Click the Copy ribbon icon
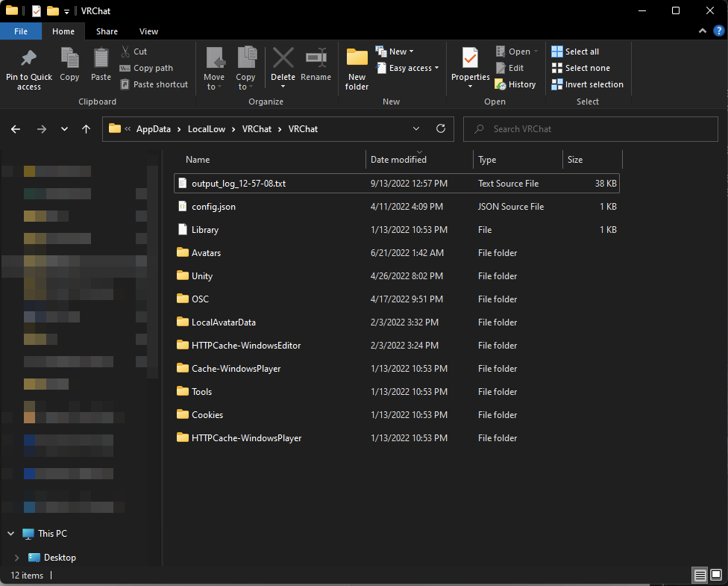The image size is (728, 586). pyautogui.click(x=69, y=58)
